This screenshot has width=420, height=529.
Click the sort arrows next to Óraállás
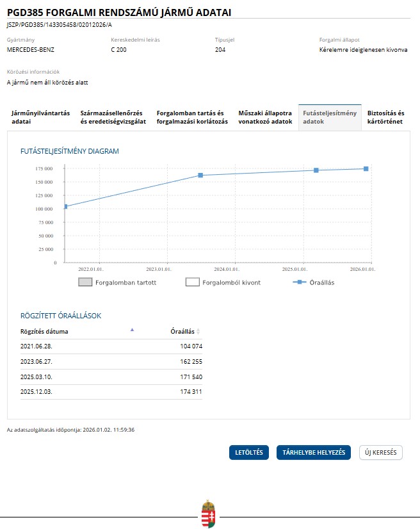point(198,332)
